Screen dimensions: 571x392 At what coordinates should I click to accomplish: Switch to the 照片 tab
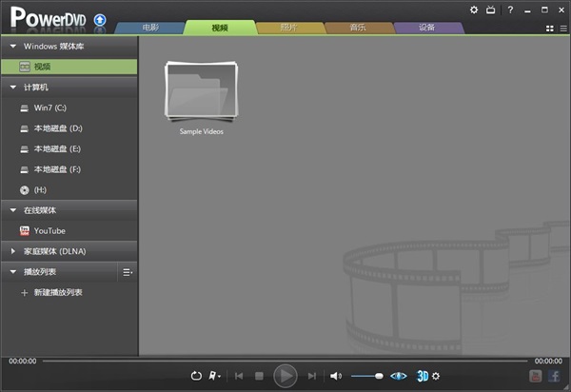point(289,28)
